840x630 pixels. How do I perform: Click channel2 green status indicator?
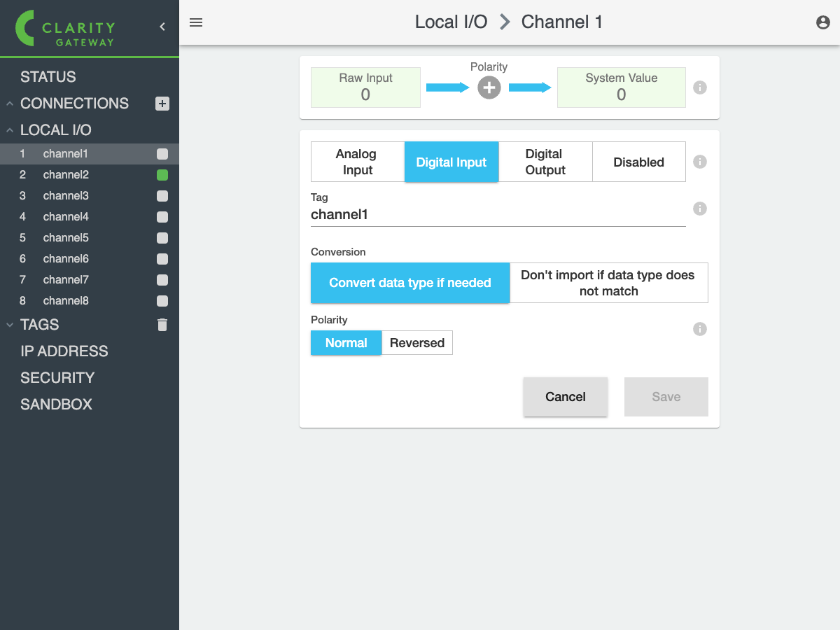pos(162,175)
